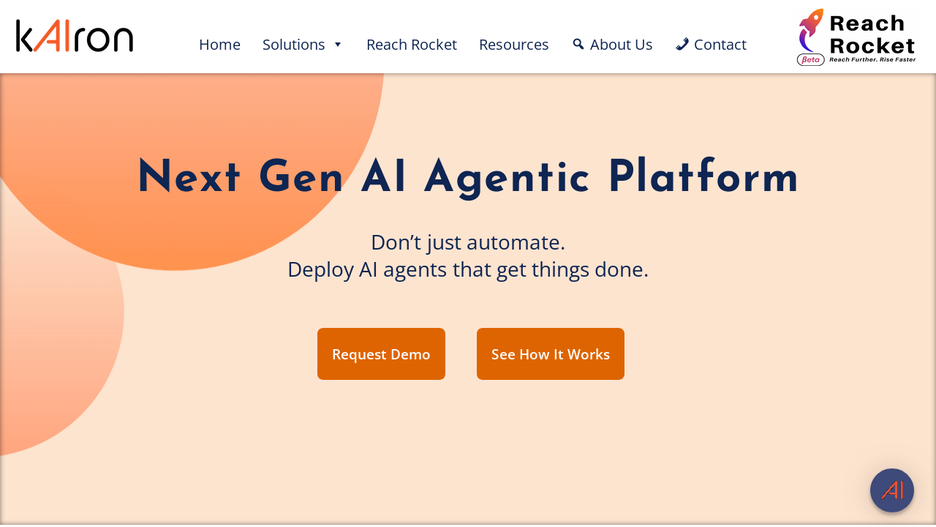
Task: Open the About Us page link
Action: point(621,45)
